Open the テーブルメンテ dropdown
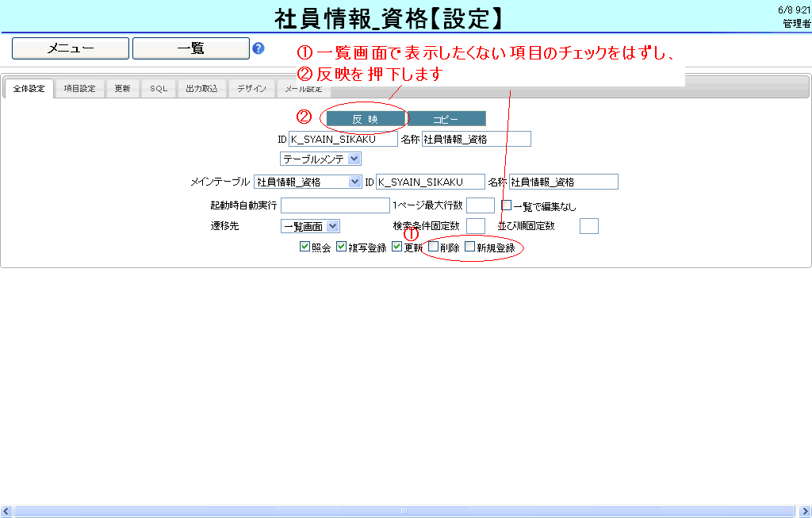Viewport: 812px width, 518px height. (x=321, y=159)
